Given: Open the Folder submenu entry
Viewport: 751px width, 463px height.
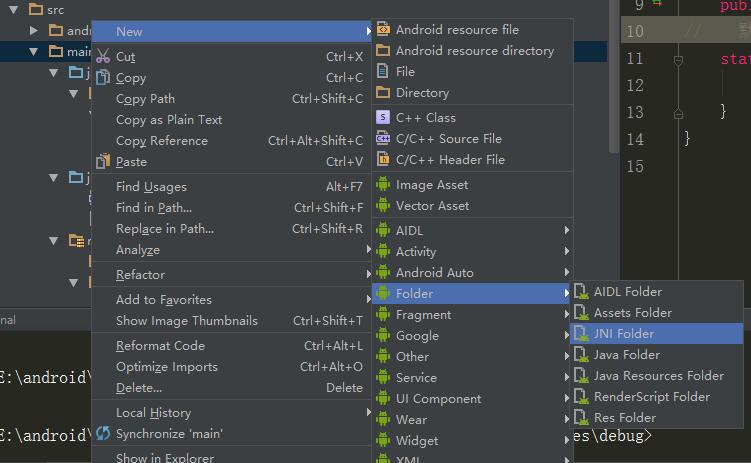Looking at the screenshot, I should point(472,294).
